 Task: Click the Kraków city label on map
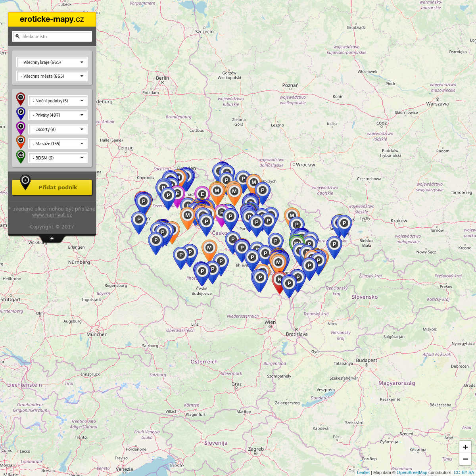(399, 221)
